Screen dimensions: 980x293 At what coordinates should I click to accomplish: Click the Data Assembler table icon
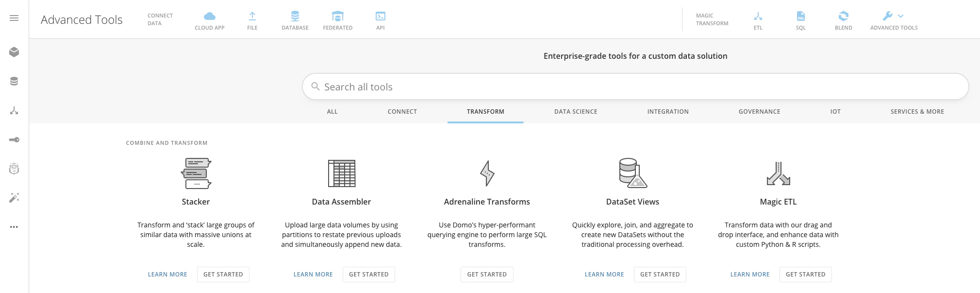[x=342, y=173]
